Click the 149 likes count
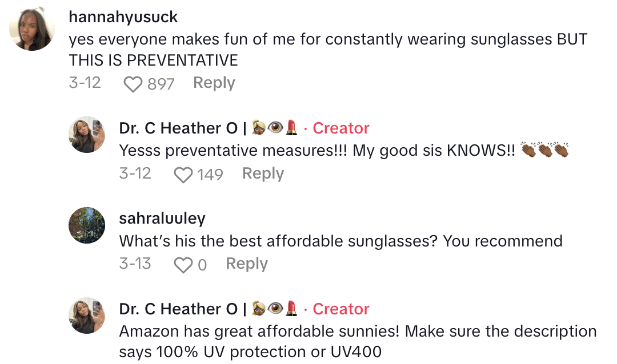Image resolution: width=617 pixels, height=364 pixels. point(210,175)
